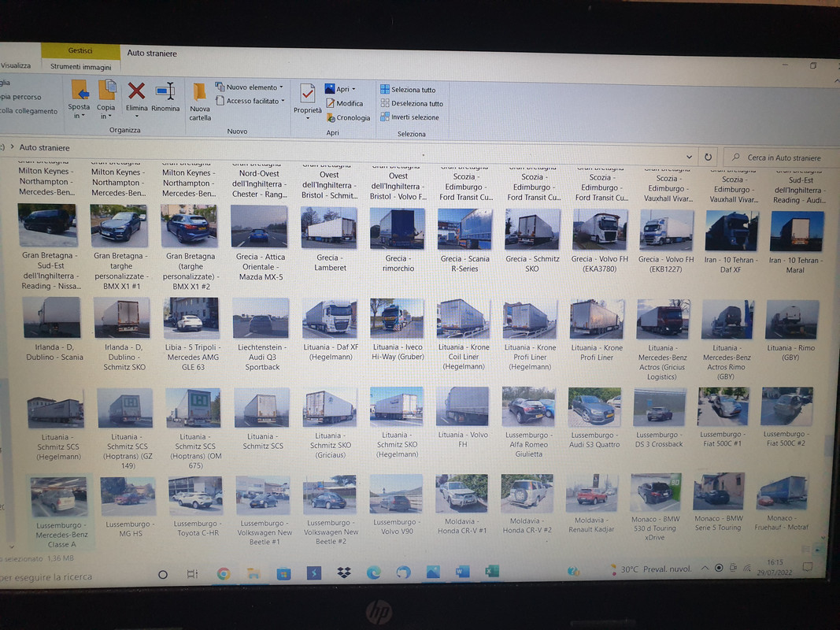Select Monaco - Fruehauf - Motraf thumbnail
840x630 pixels.
tap(782, 491)
